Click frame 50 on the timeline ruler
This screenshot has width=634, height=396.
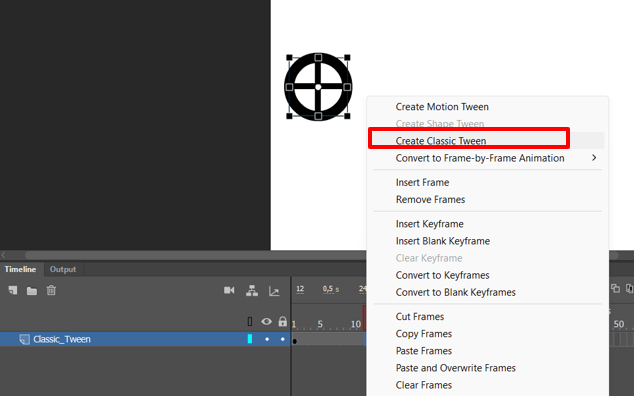pos(619,324)
